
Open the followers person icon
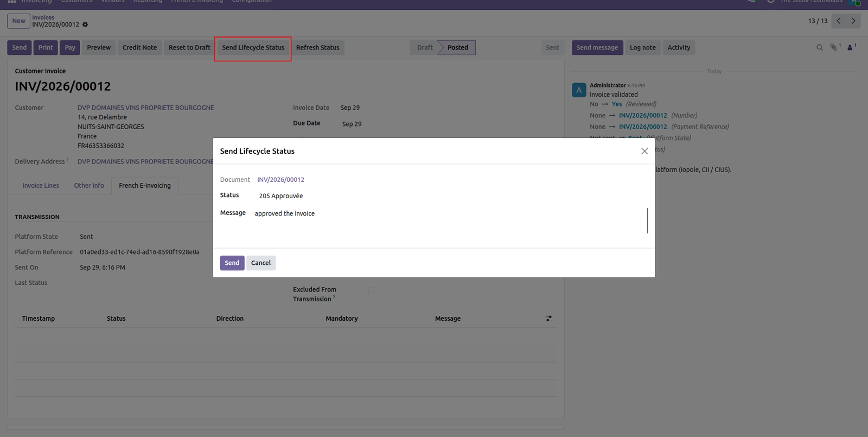pyautogui.click(x=850, y=47)
